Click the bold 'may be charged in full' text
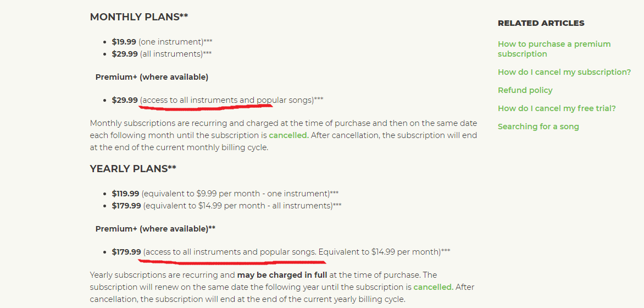This screenshot has width=644, height=308. coord(282,275)
